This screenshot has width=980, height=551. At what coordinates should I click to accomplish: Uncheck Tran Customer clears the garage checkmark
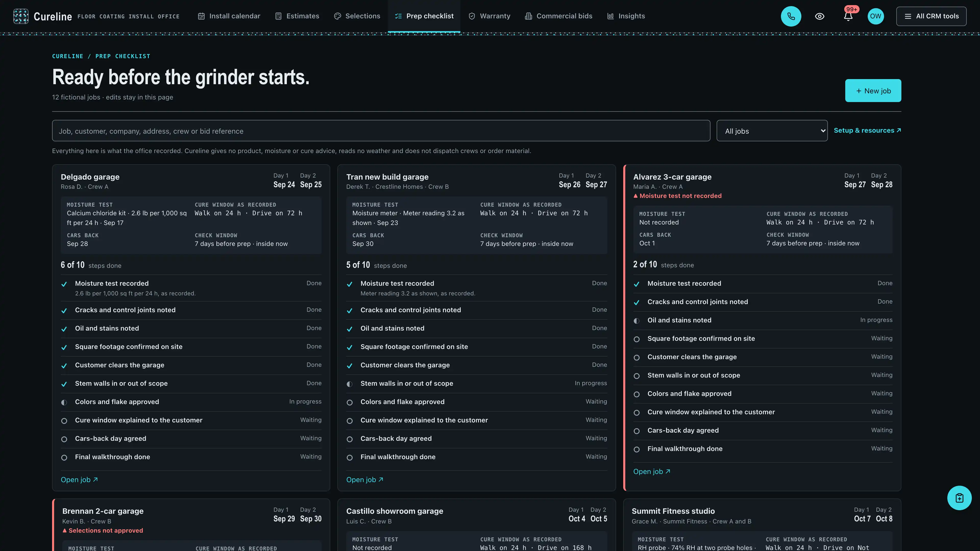350,366
